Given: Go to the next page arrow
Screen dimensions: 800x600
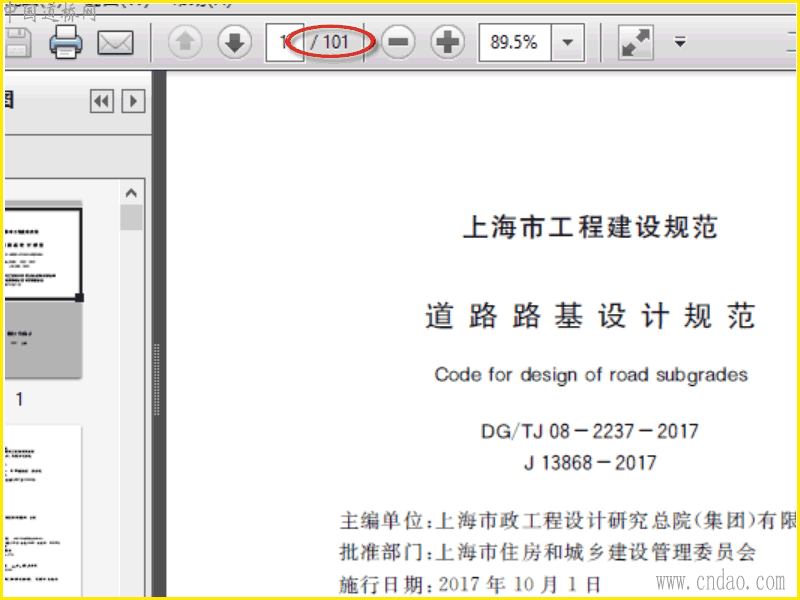Looking at the screenshot, I should coord(234,42).
